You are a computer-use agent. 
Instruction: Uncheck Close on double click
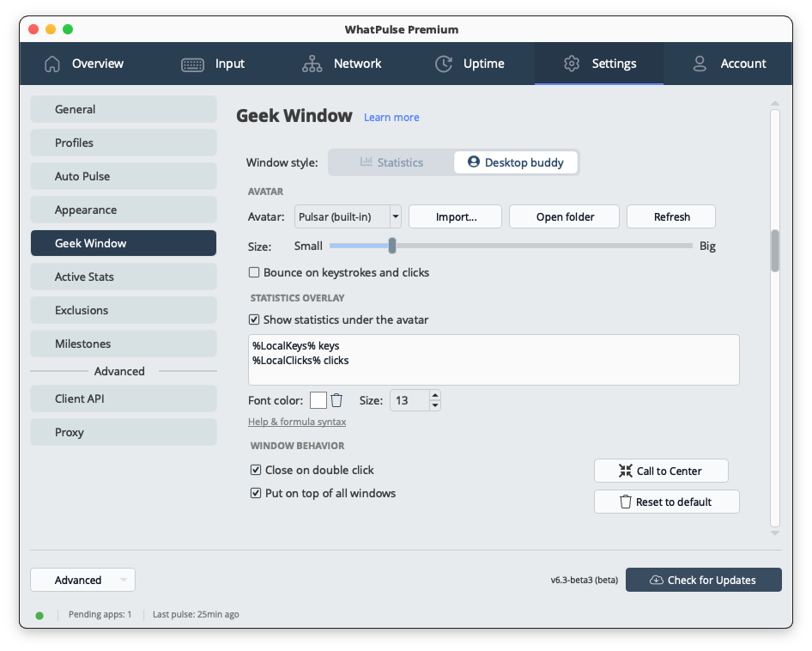coord(255,470)
